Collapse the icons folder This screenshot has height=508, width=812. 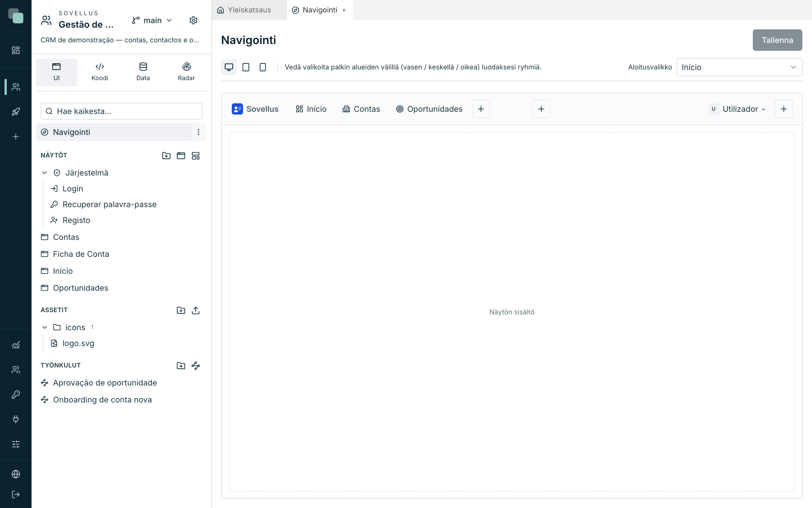point(45,327)
